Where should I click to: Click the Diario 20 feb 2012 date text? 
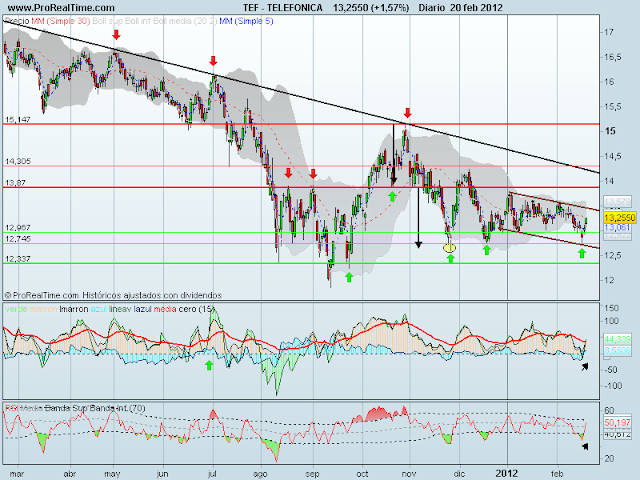coord(460,7)
